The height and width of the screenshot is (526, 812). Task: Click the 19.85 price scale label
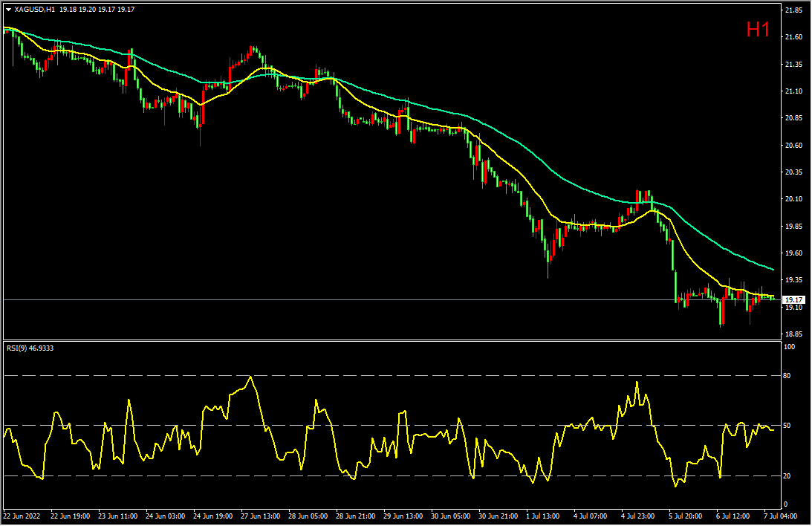pyautogui.click(x=793, y=227)
